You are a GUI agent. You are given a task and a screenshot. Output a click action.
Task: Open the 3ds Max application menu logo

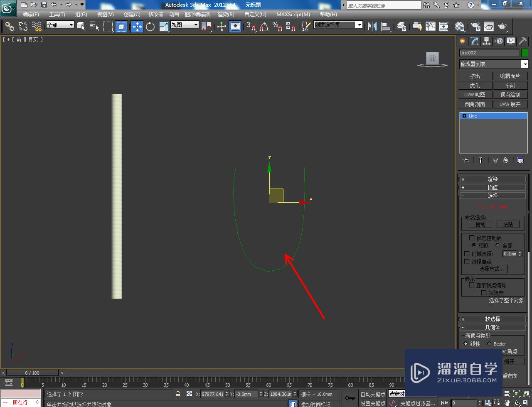(8, 7)
